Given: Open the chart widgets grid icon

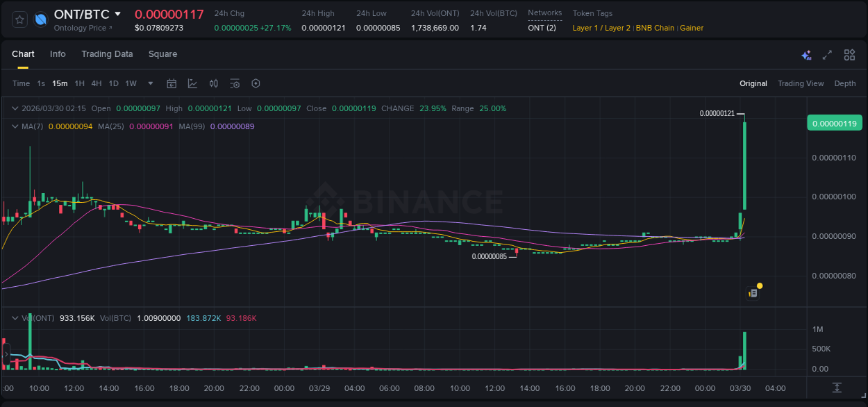Looking at the screenshot, I should [x=848, y=54].
